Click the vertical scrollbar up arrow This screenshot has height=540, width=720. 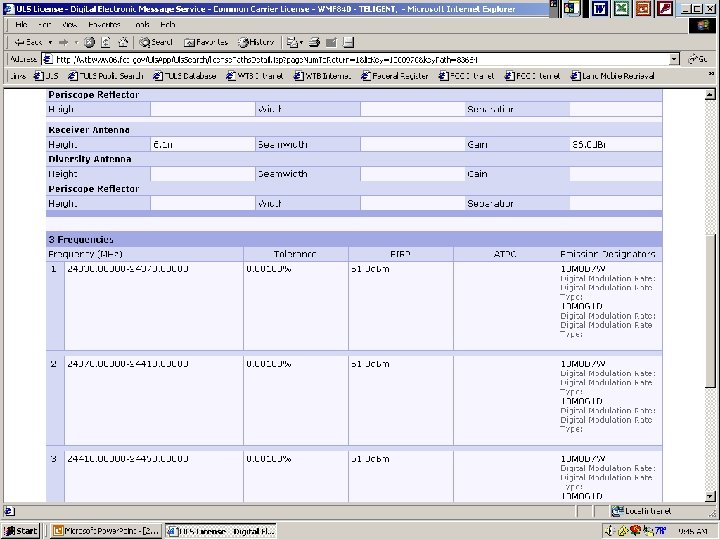pos(710,95)
